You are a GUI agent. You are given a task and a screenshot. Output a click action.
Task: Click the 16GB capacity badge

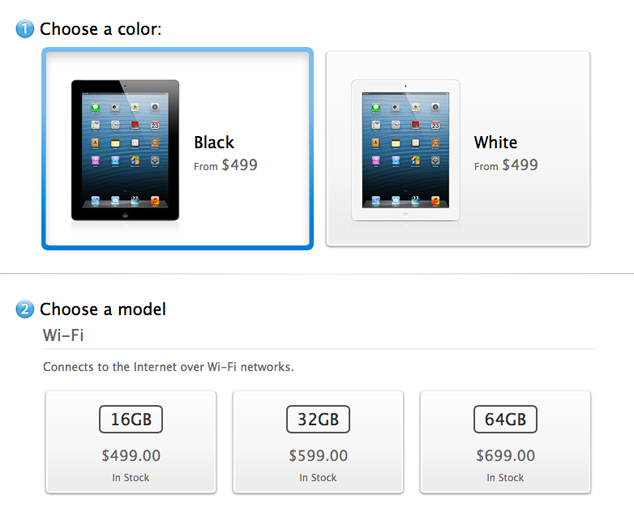tap(131, 419)
